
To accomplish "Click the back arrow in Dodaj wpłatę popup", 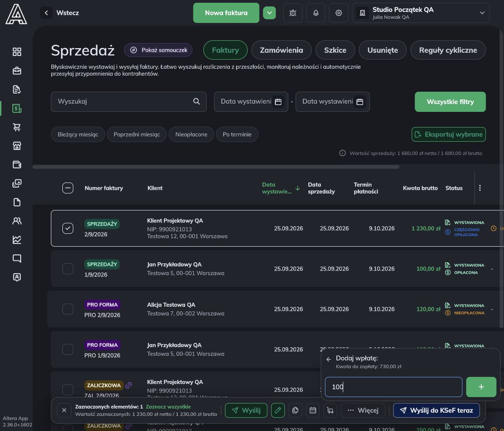I will pyautogui.click(x=329, y=359).
